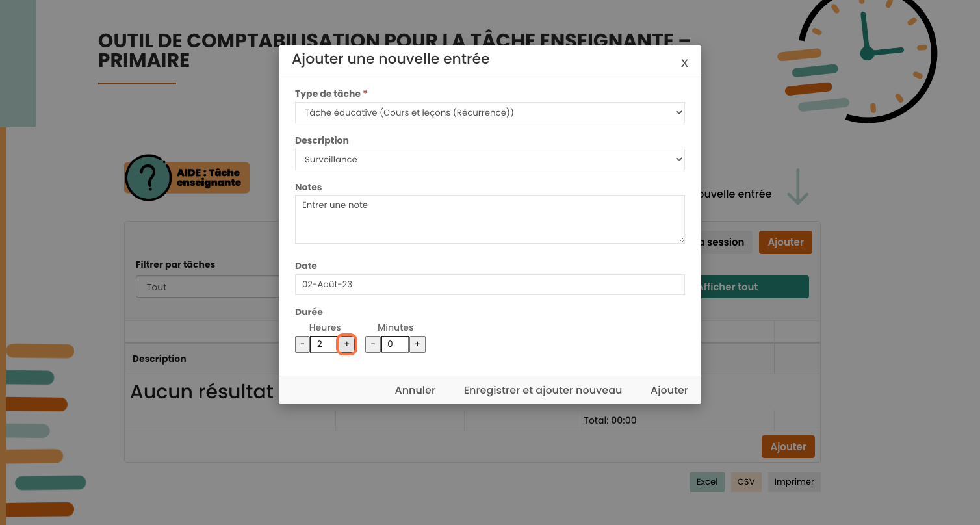The width and height of the screenshot is (980, 525).
Task: Click Enregistrer et ajouter nouveau
Action: coord(543,390)
